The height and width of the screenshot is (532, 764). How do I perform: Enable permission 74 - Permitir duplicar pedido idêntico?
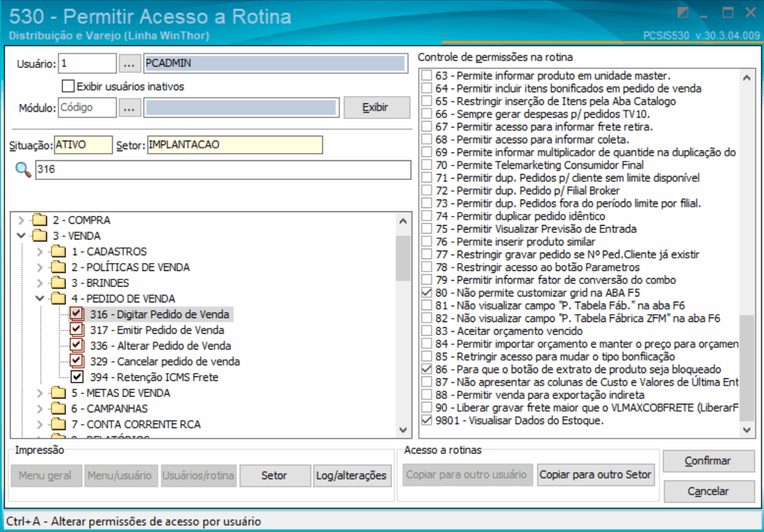pyautogui.click(x=427, y=217)
